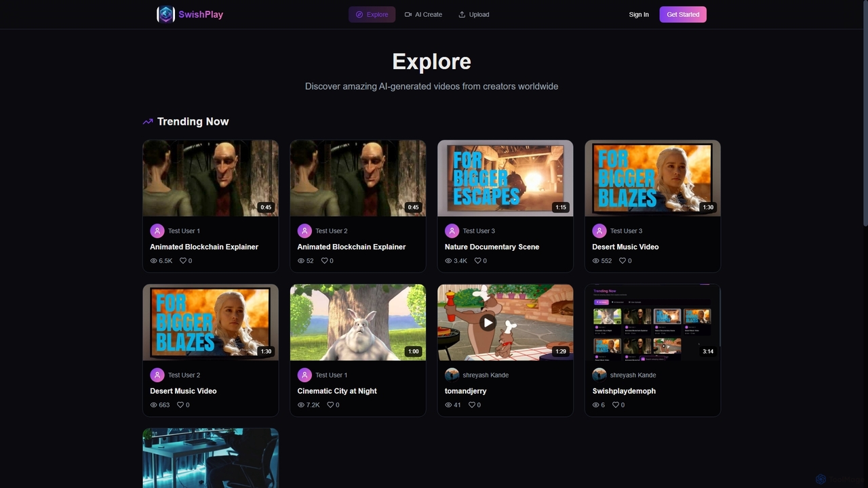Open Test User 2's Desert Music Video thumbnail
This screenshot has height=488, width=868.
(x=210, y=323)
